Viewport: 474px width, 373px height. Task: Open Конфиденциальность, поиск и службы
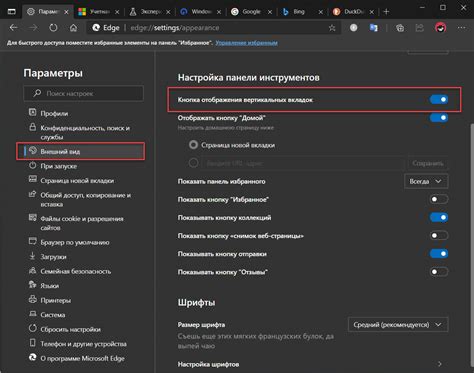(x=81, y=132)
